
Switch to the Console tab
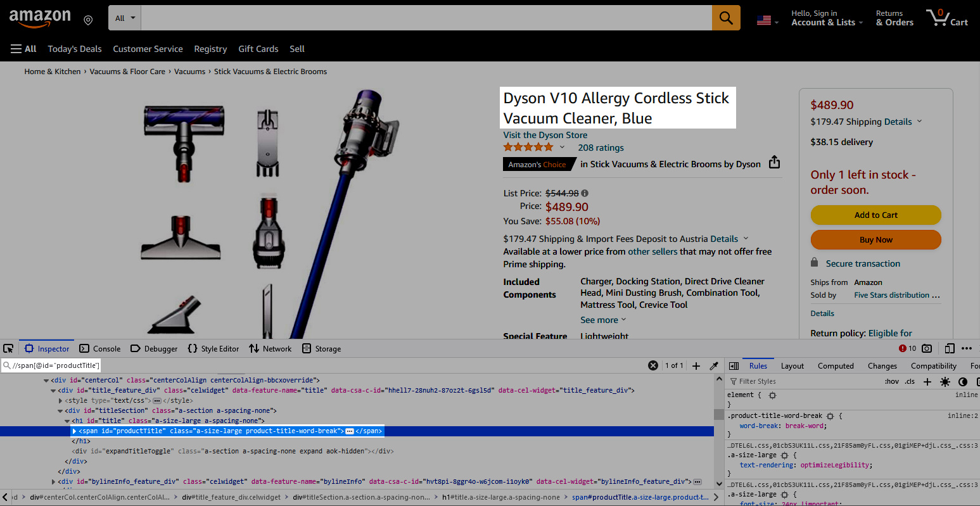click(100, 348)
